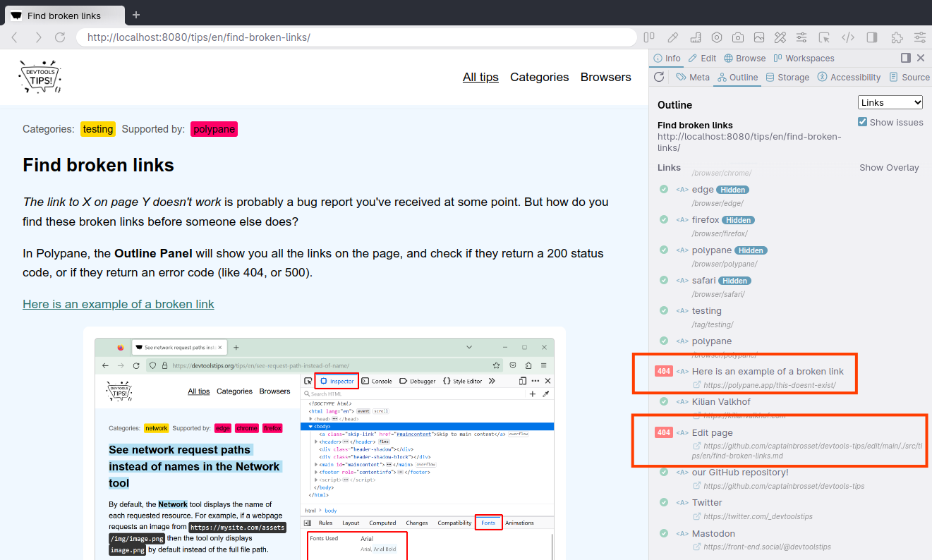Image resolution: width=932 pixels, height=560 pixels.
Task: Open the crossed-tools debug icon
Action: [780, 37]
